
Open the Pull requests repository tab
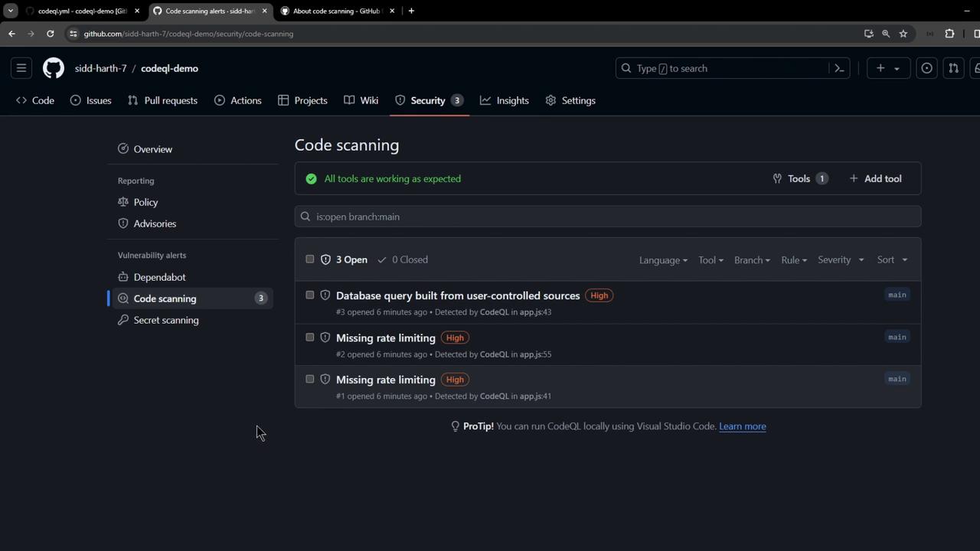[x=162, y=100]
